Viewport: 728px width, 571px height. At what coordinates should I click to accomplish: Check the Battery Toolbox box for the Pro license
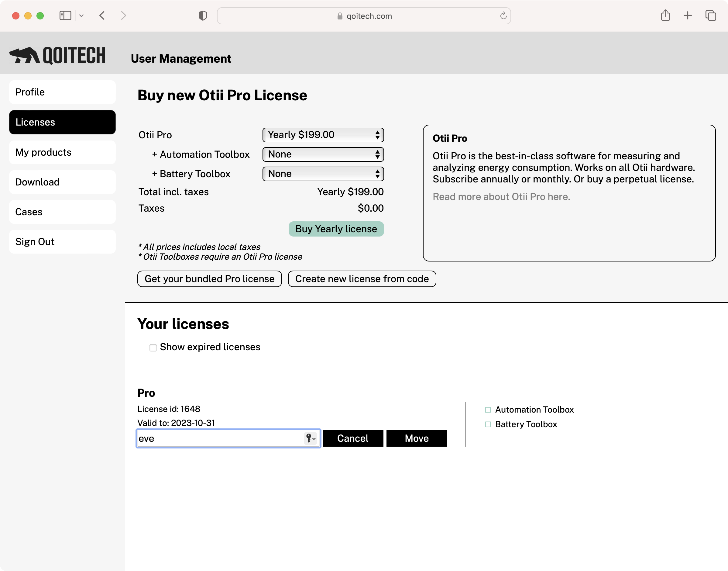[x=488, y=424]
